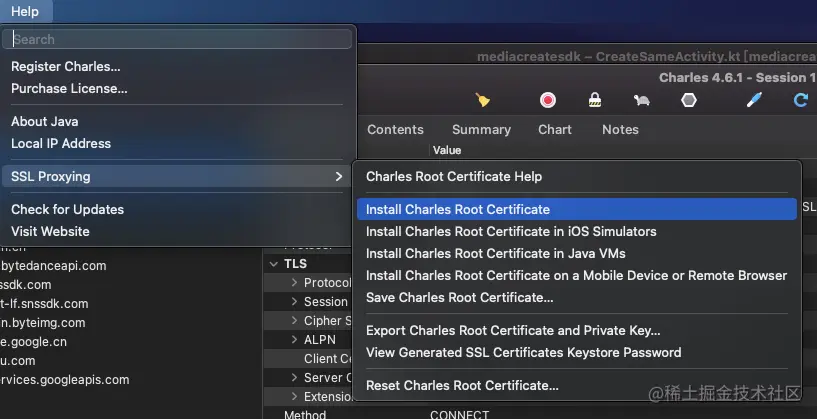
Task: Click the mediacreatesdk CreateSameActivity.kt window title
Action: pos(647,56)
